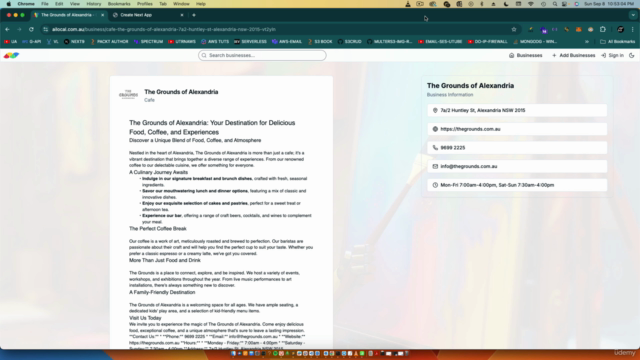640x360 pixels.
Task: Open the SERVERLESS bookmark
Action: click(x=250, y=42)
